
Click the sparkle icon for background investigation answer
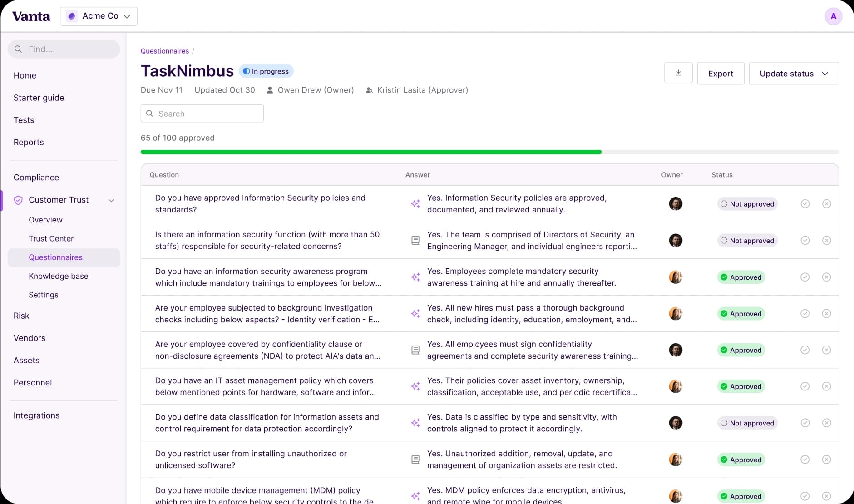[415, 314]
